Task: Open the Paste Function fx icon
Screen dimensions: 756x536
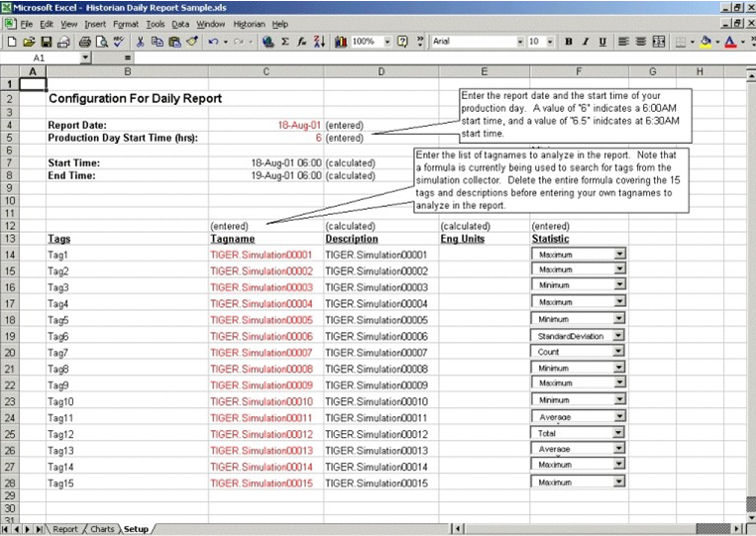Action: coord(302,42)
